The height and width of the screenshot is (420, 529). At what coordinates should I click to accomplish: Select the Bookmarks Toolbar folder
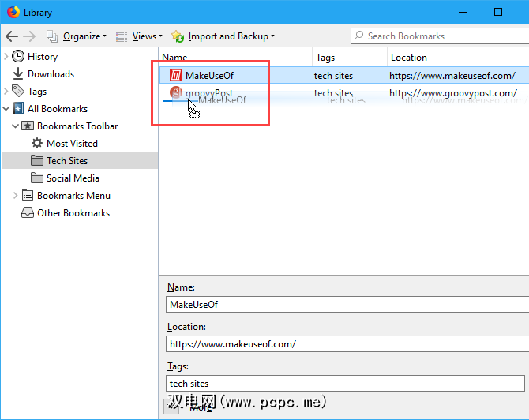pos(77,126)
